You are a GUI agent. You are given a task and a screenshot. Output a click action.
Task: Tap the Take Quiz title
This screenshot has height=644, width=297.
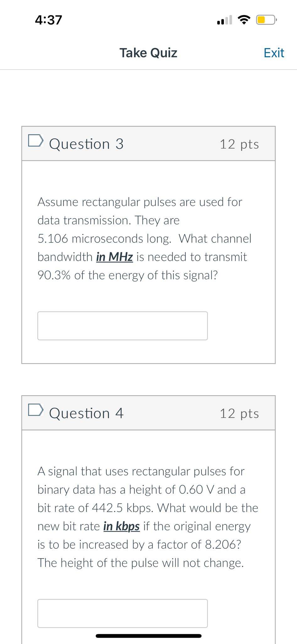(148, 53)
